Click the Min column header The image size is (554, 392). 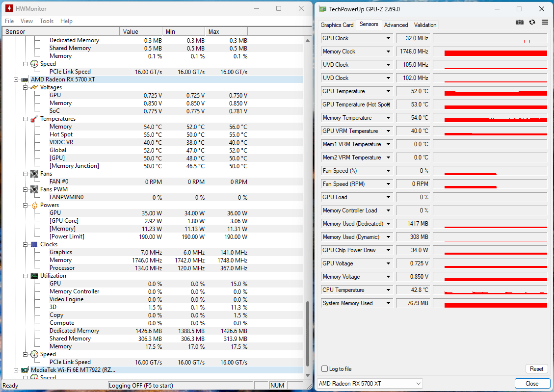(184, 31)
